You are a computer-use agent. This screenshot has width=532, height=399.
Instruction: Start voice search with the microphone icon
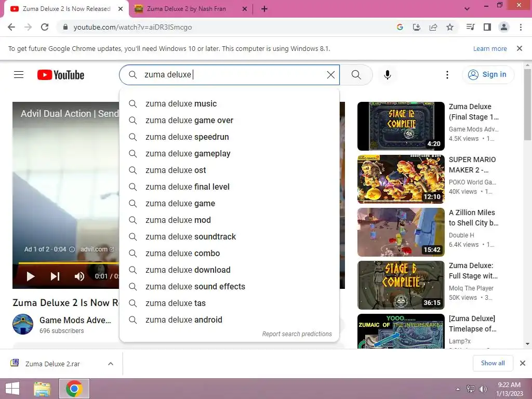click(388, 75)
